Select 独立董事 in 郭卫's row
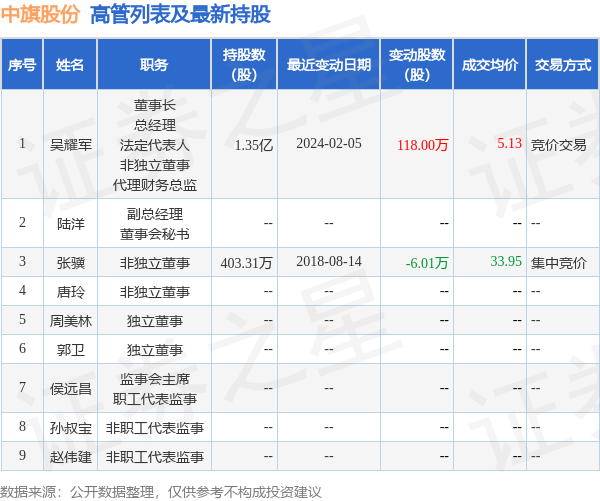Image resolution: width=600 pixels, height=501 pixels. click(x=155, y=350)
